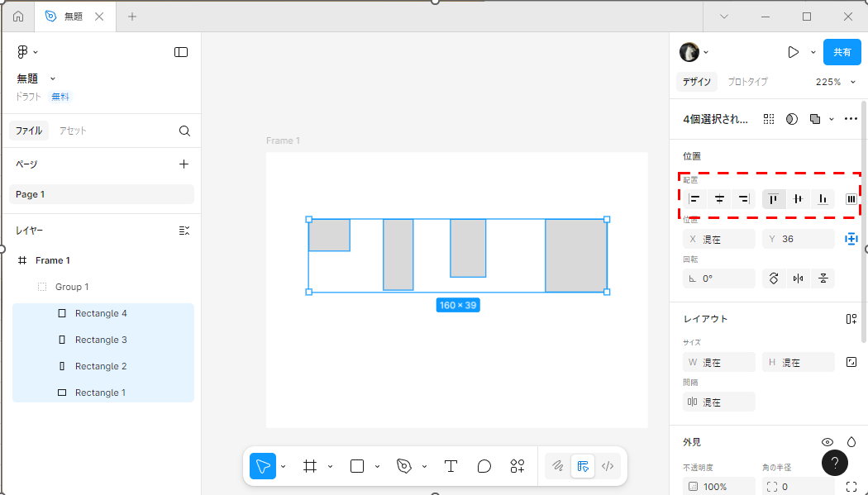
Task: Click the present play button
Action: tap(793, 52)
